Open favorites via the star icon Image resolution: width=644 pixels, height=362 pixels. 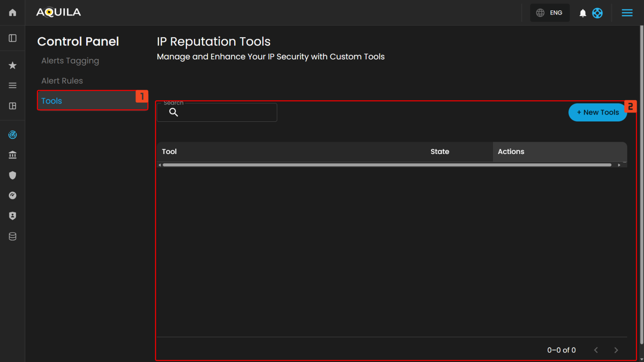pyautogui.click(x=13, y=66)
